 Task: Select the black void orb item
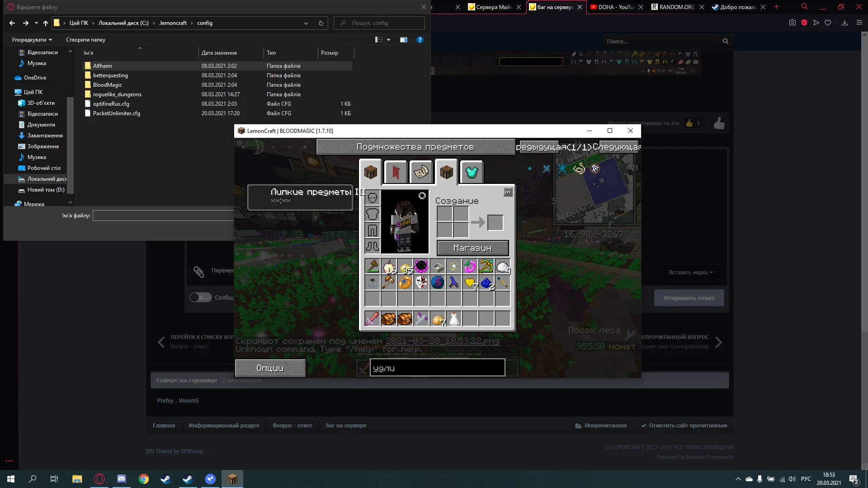(x=421, y=266)
